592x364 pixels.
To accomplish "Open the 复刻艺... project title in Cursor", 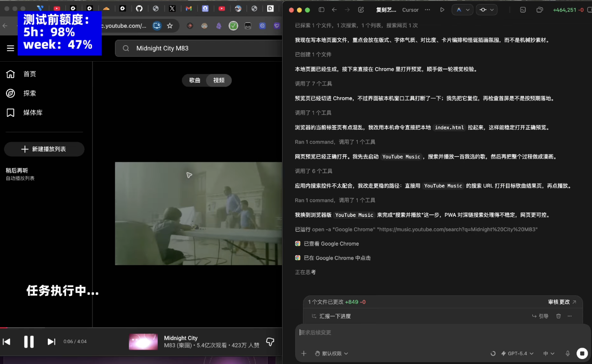I will 386,10.
